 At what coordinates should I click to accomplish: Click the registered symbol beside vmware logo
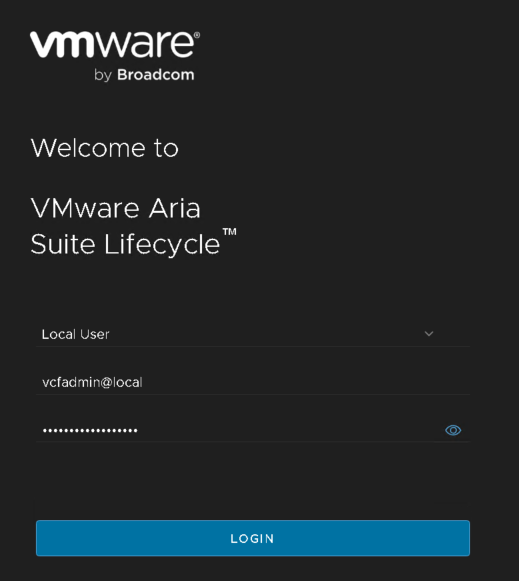click(197, 35)
